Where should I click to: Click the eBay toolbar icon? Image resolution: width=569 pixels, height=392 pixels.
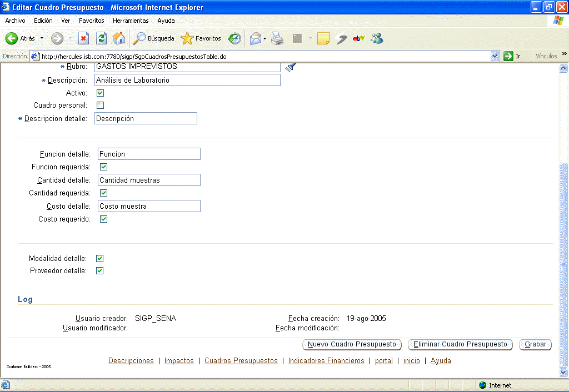[x=358, y=38]
